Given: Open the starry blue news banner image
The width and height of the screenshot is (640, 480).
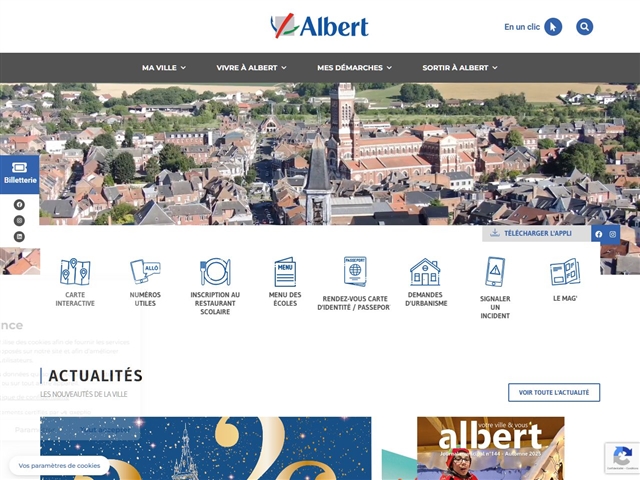Looking at the screenshot, I should pos(206,448).
